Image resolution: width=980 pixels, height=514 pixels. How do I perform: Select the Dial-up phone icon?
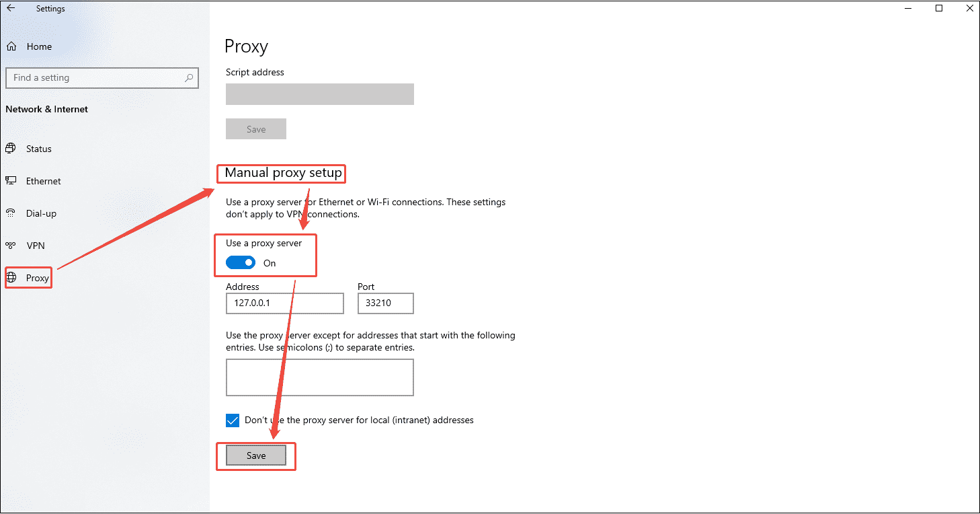pos(11,213)
